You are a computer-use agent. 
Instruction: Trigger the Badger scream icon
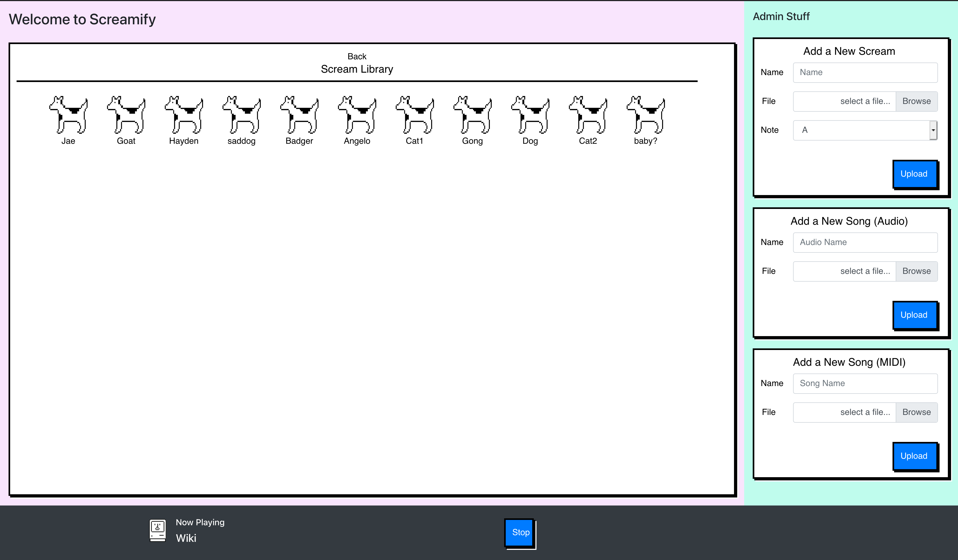point(300,115)
